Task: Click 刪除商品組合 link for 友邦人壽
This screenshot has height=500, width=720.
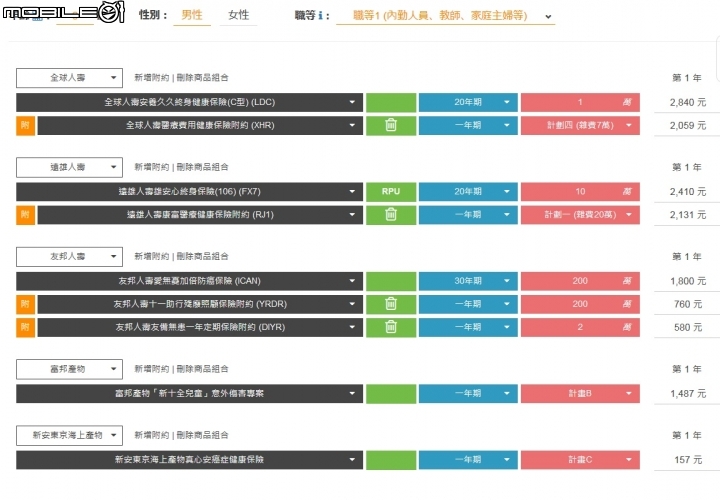Action: pos(202,257)
